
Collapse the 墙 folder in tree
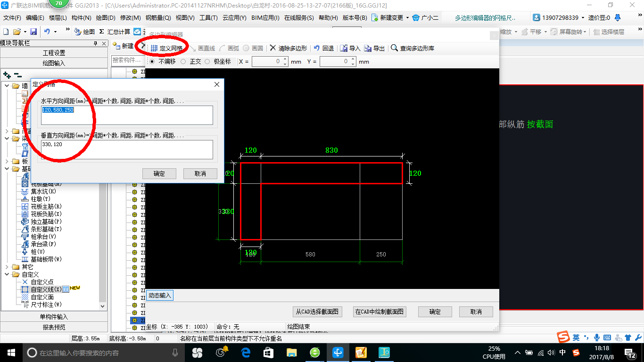(7, 86)
